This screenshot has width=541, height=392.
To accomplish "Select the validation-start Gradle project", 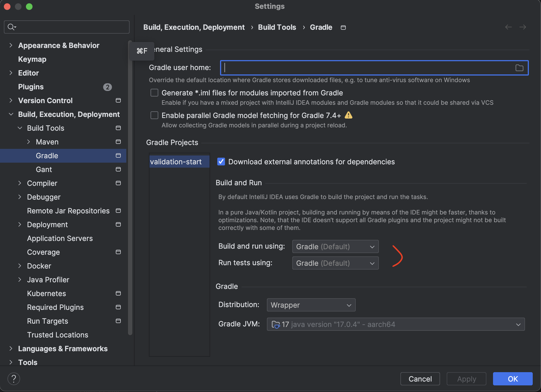I will click(179, 162).
